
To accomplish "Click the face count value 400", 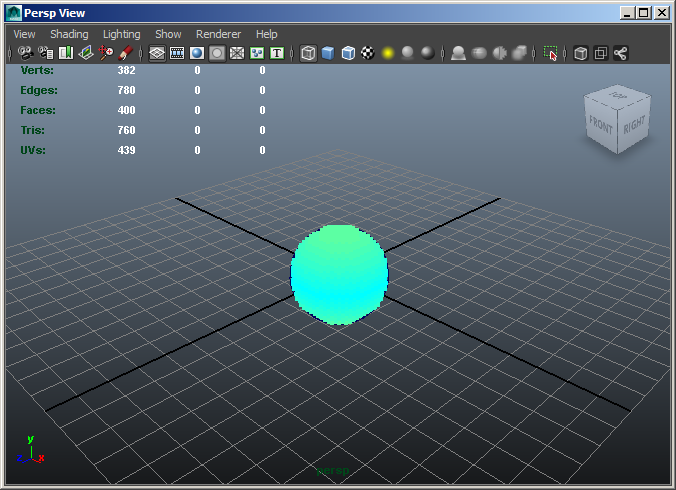I will pos(126,110).
